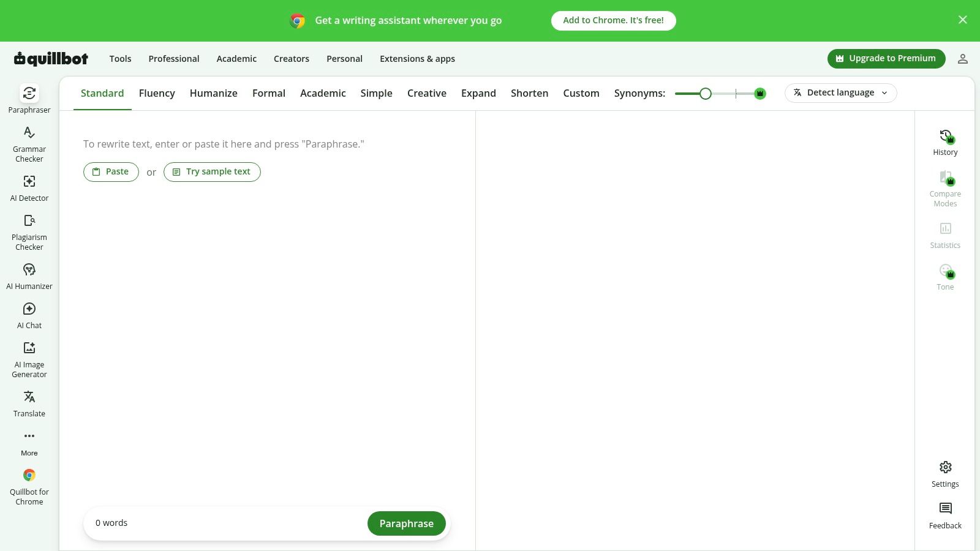Viewport: 980px width, 551px height.
Task: Go to QuillBot logo homepage
Action: (51, 59)
